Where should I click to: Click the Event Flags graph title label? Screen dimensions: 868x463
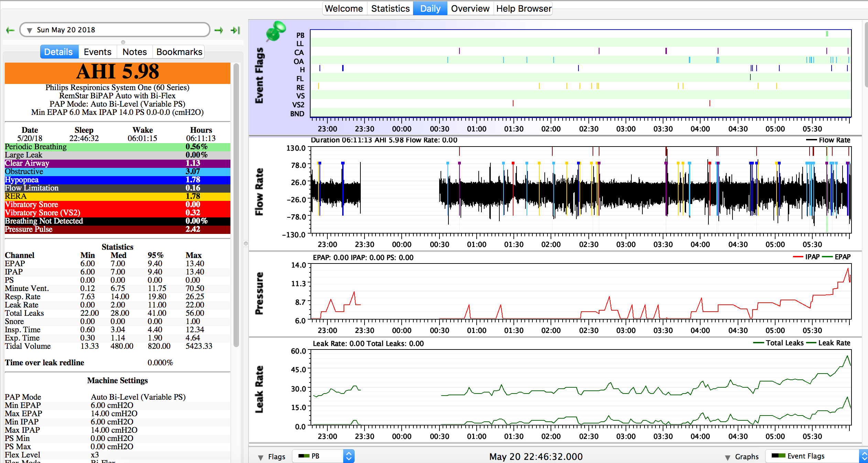tap(259, 75)
